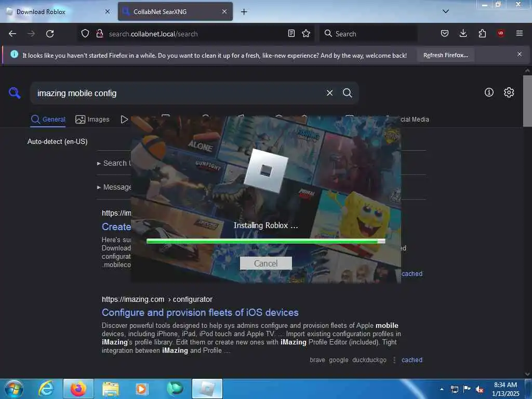Open a new browser tab
Image resolution: width=532 pixels, height=399 pixels.
pyautogui.click(x=244, y=11)
